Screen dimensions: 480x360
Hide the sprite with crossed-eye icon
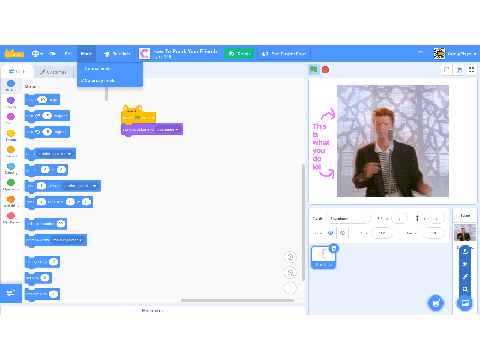[x=342, y=233]
